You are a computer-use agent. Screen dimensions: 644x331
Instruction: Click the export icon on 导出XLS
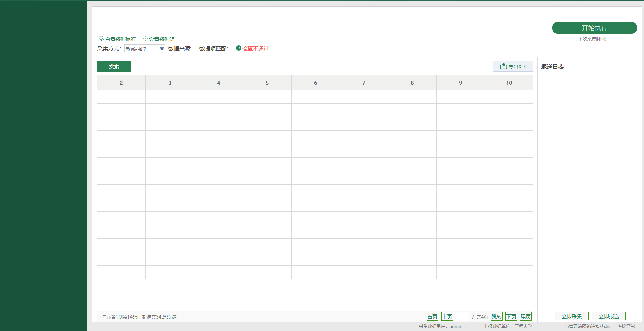(503, 66)
